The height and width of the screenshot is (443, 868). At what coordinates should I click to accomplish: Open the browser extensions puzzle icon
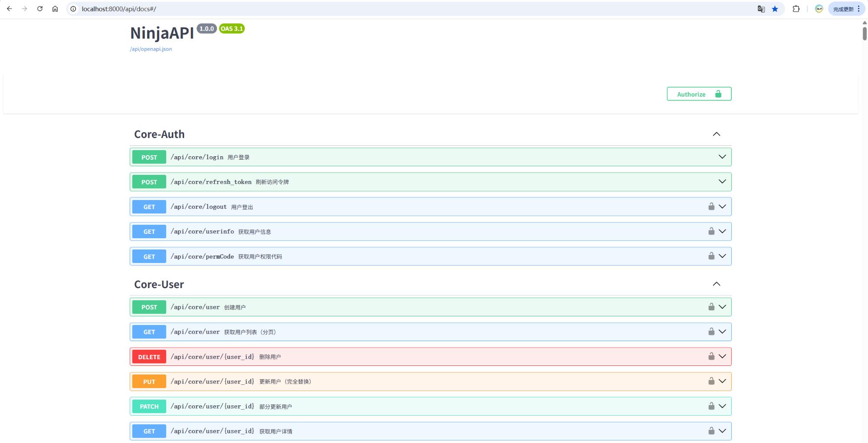click(796, 9)
